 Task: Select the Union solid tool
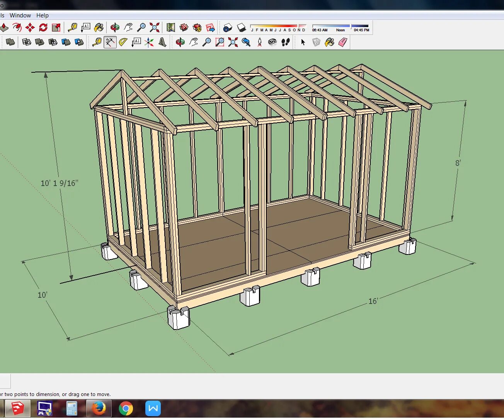click(x=40, y=42)
